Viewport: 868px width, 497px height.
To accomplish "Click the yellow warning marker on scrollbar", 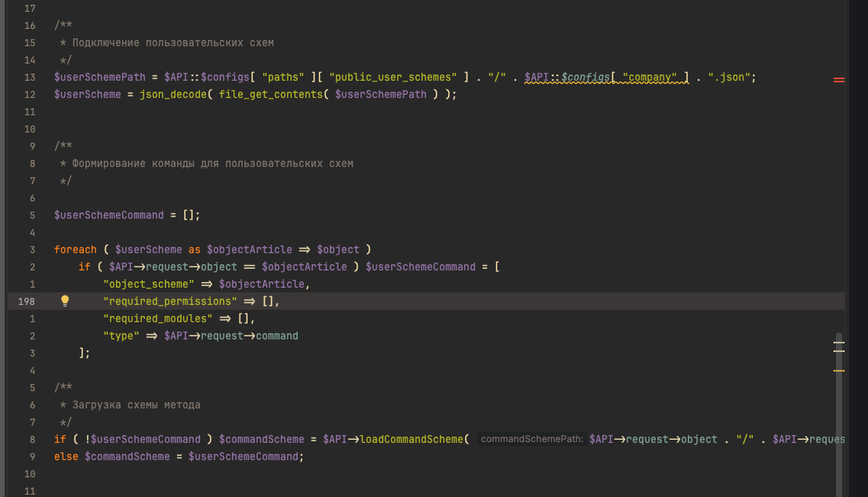I will click(838, 370).
